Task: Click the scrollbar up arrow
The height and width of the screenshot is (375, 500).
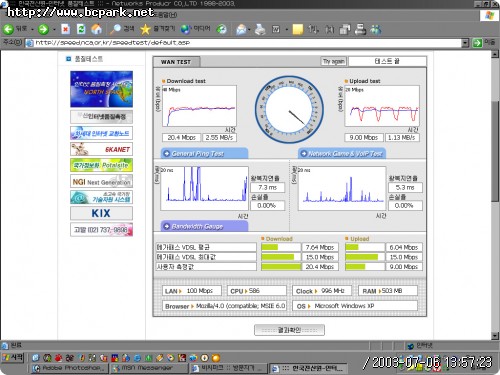Action: pos(495,54)
